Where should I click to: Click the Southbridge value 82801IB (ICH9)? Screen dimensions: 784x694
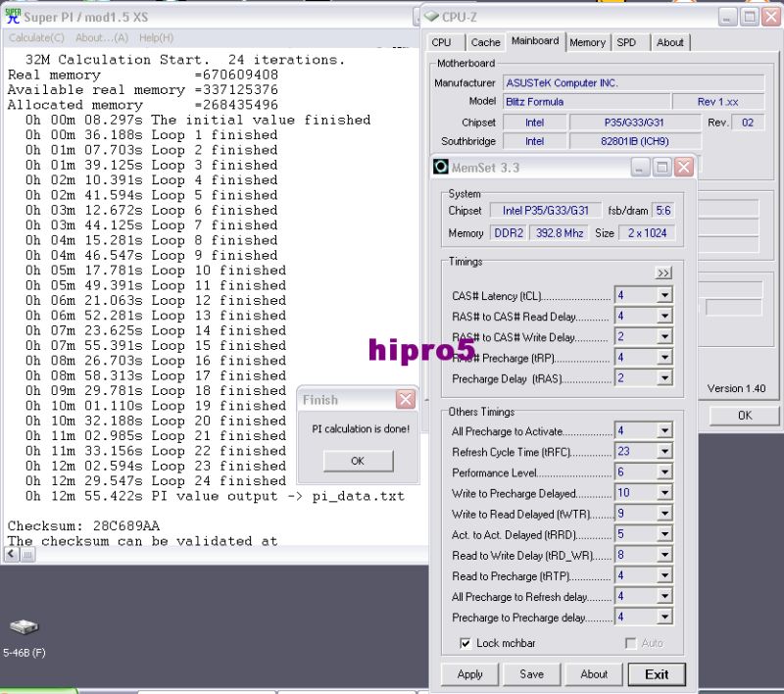[634, 141]
